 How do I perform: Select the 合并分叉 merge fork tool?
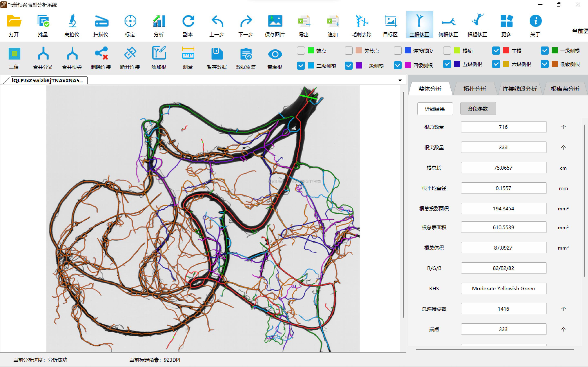(x=43, y=54)
